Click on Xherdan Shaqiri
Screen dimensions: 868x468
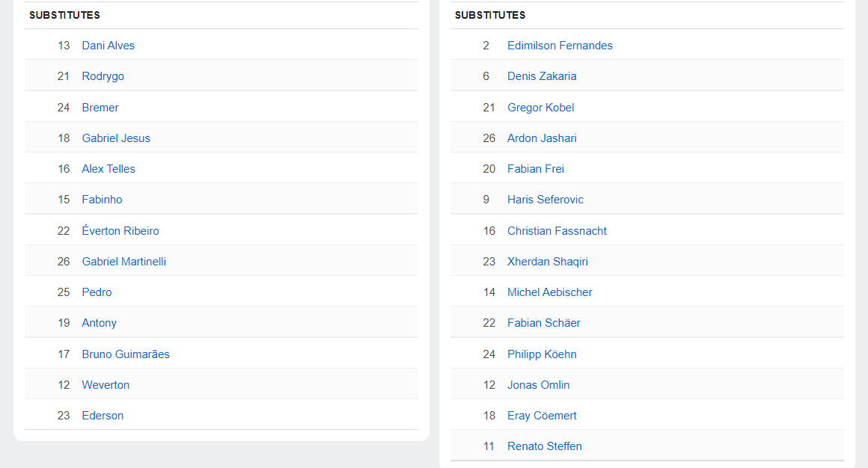(547, 262)
